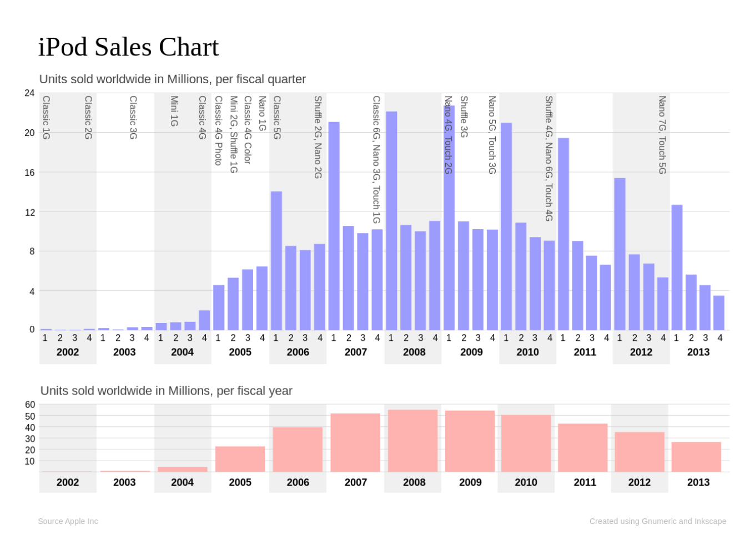Click the Created using Gnumeric and Inkscape credit
This screenshot has height=560, width=755.
coord(657,521)
